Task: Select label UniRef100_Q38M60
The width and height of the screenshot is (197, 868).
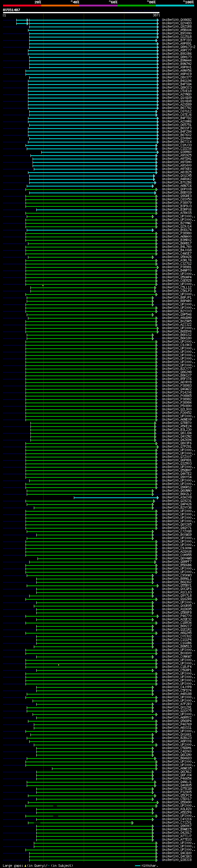Action: pyautogui.click(x=176, y=152)
